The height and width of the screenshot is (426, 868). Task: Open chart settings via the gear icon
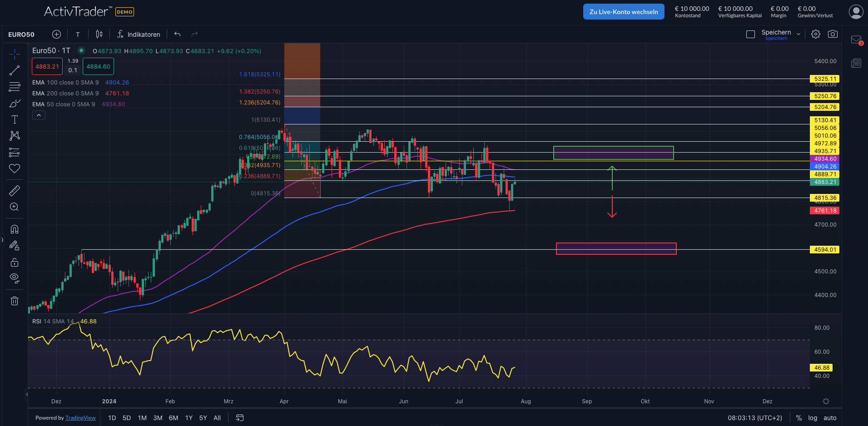coord(816,34)
